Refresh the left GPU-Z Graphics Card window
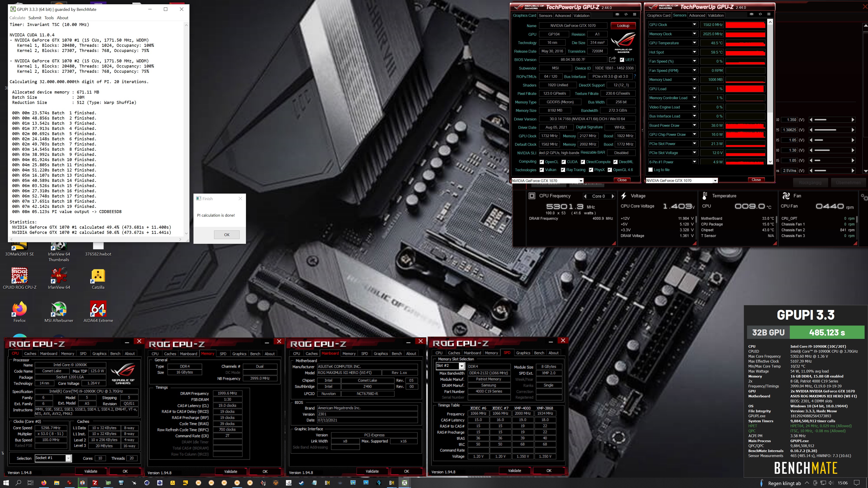Image resolution: width=868 pixels, height=488 pixels. (x=626, y=14)
